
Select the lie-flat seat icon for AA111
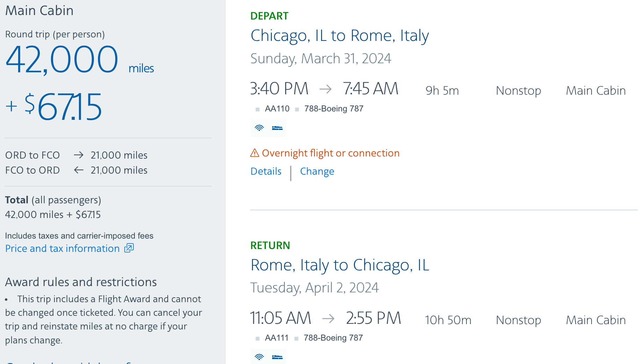click(277, 356)
